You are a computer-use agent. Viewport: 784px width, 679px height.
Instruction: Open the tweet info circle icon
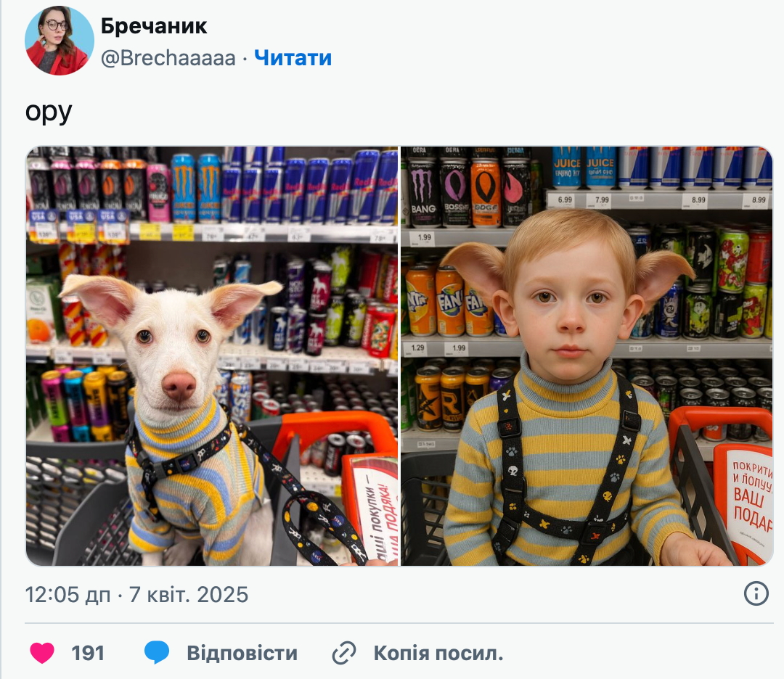click(756, 593)
